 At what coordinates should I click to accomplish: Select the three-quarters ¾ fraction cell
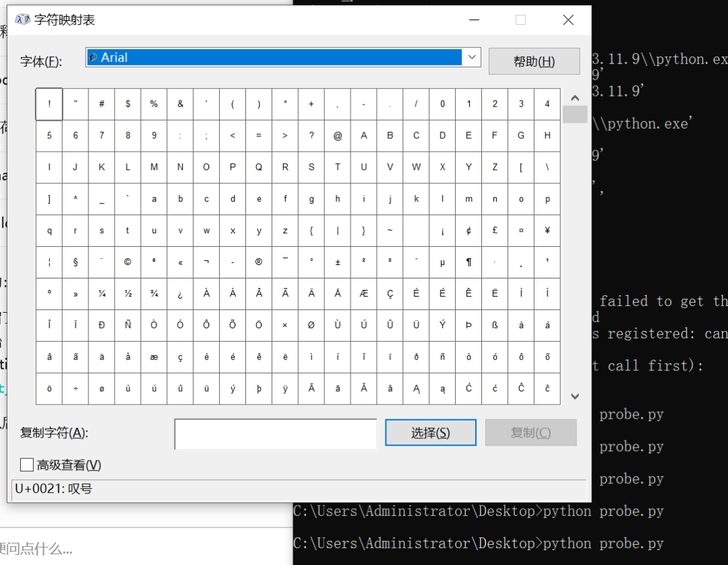[x=154, y=293]
